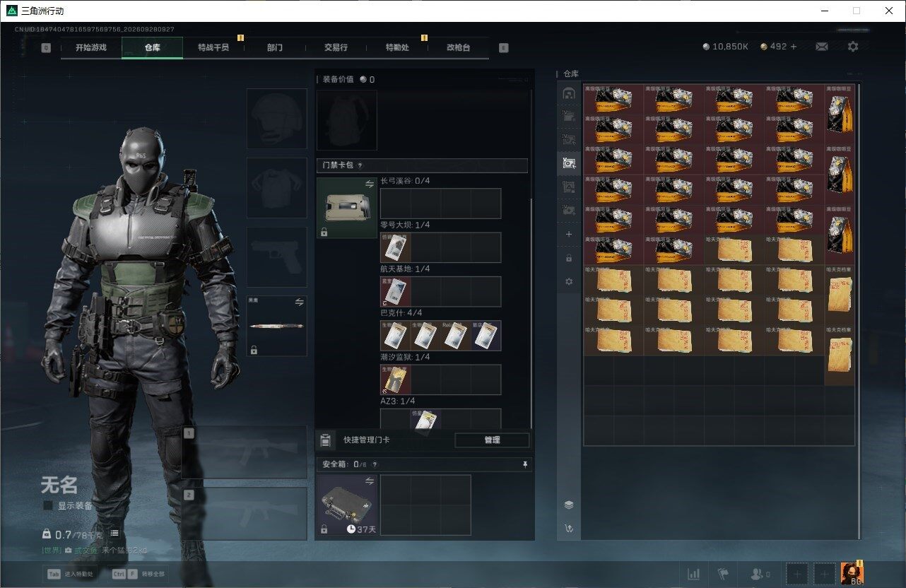
Task: Click help question mark beside 安全箱
Action: click(x=375, y=464)
